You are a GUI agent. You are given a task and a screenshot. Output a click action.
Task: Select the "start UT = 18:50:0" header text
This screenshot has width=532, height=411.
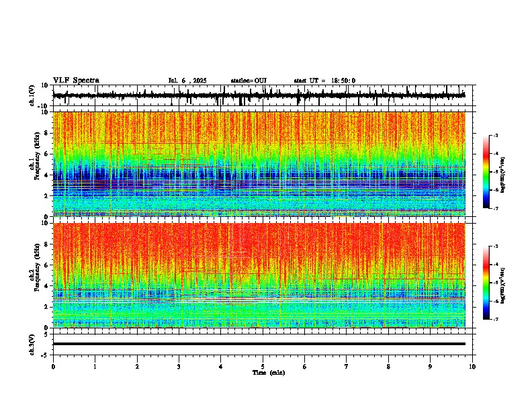[324, 81]
